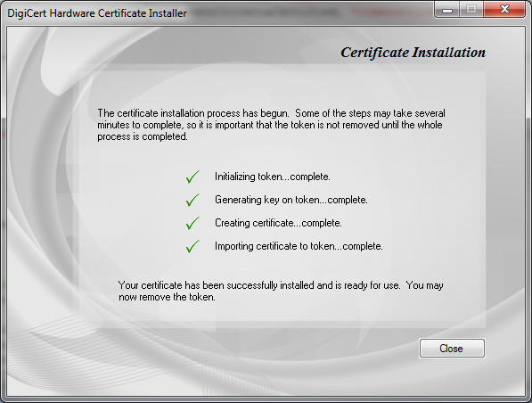
Task: Select the 'Creating certificate...complete.' text
Action: click(x=278, y=223)
